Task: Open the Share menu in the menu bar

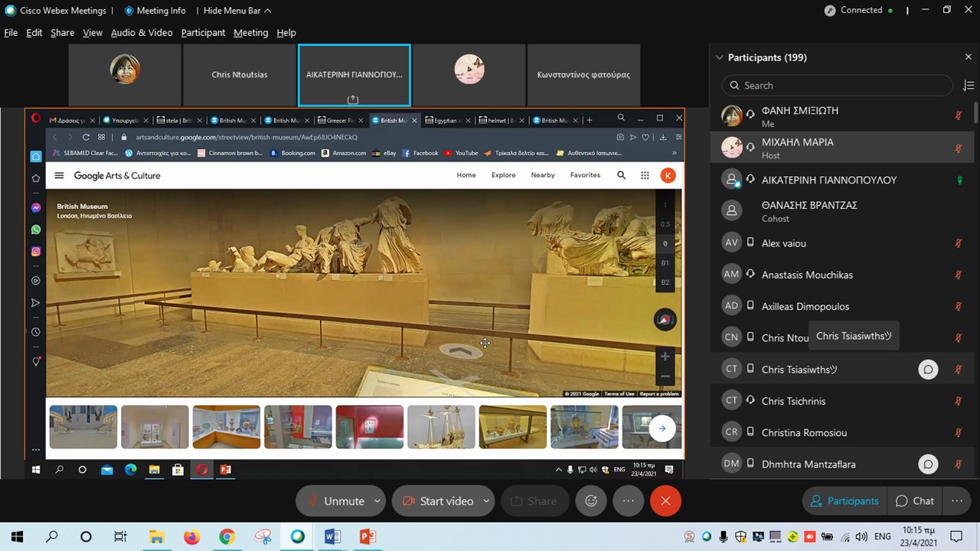Action: pos(62,33)
